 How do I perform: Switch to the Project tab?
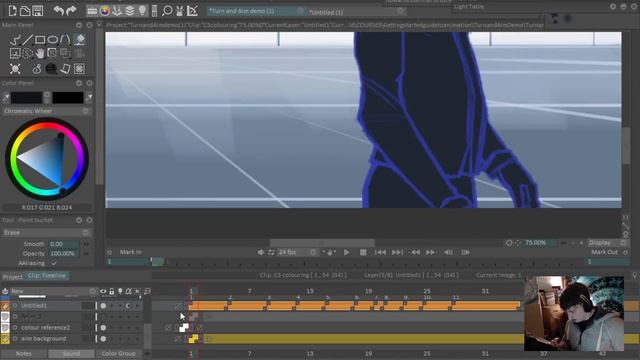13,276
